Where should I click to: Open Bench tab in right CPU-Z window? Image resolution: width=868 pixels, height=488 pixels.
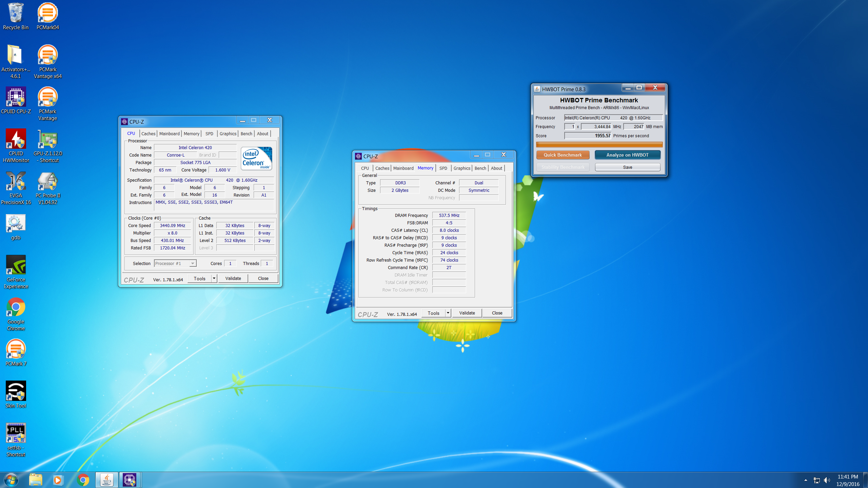[480, 168]
